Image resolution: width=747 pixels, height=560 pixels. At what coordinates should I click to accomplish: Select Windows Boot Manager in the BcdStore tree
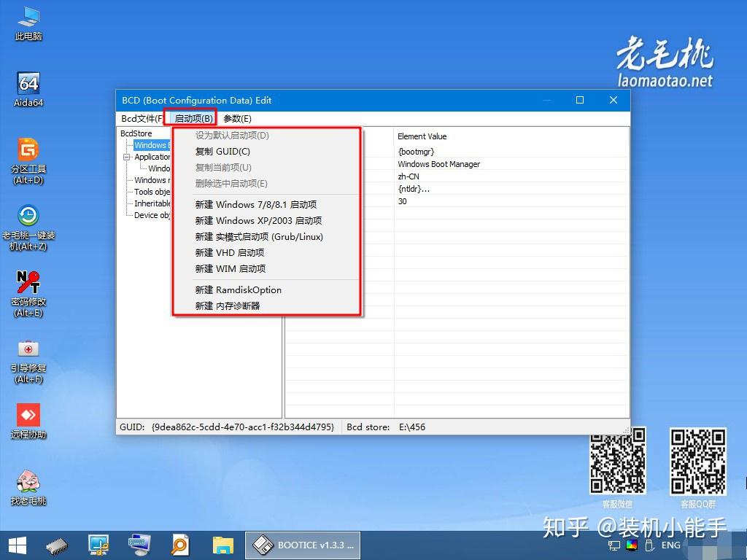(x=151, y=145)
